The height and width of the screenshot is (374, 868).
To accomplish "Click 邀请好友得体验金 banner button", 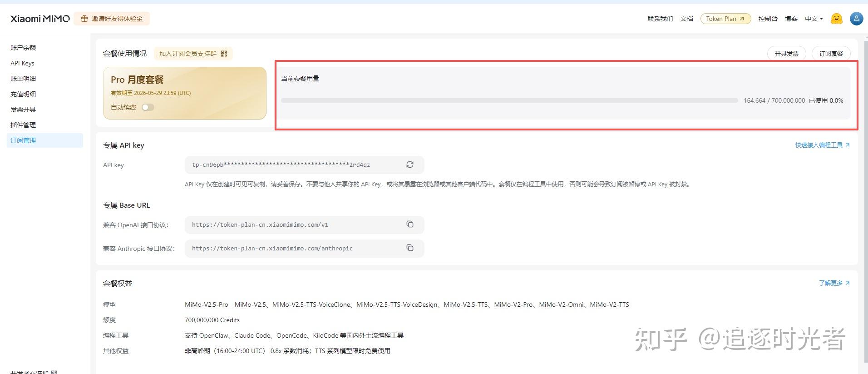I will 112,19.
